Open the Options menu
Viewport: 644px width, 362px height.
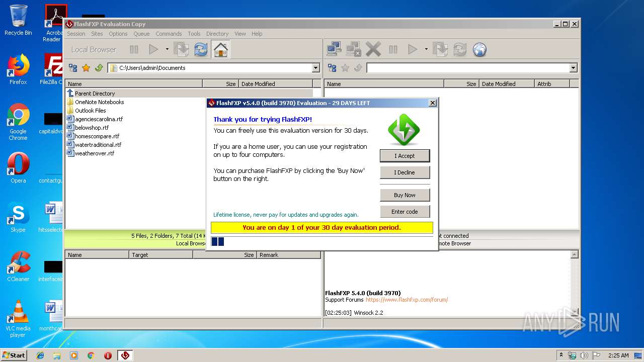pyautogui.click(x=118, y=34)
